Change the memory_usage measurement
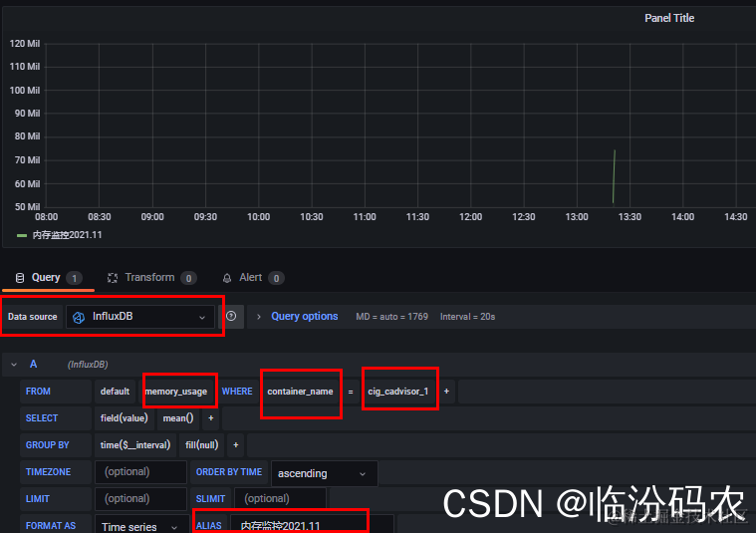 tap(176, 392)
